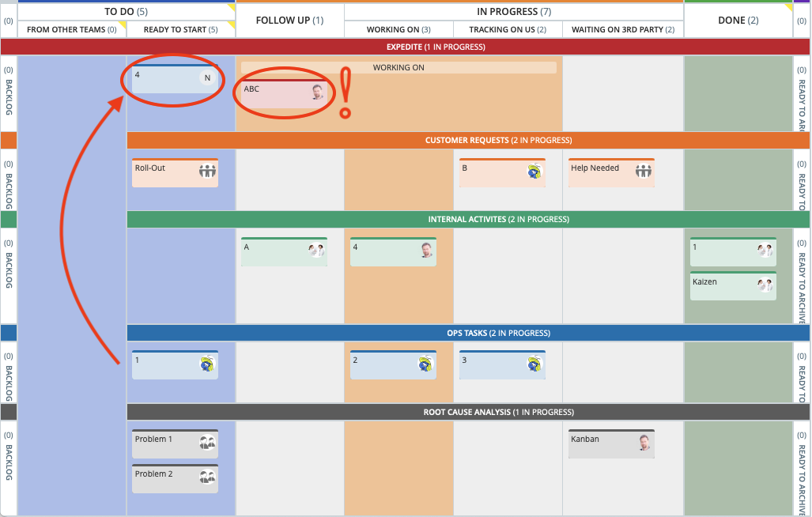
Task: Click the N avatar on Expedite card 4
Action: (x=207, y=77)
